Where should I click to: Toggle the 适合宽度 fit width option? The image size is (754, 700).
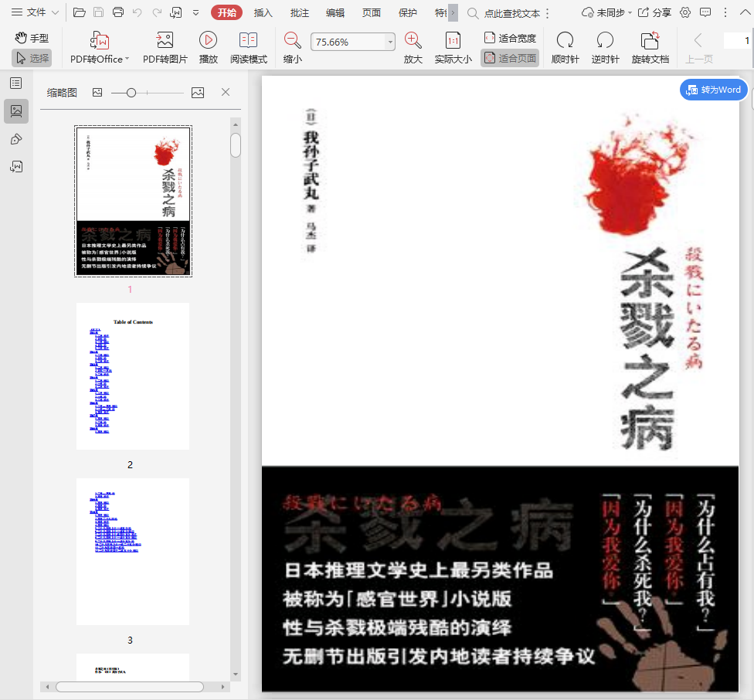(x=509, y=38)
